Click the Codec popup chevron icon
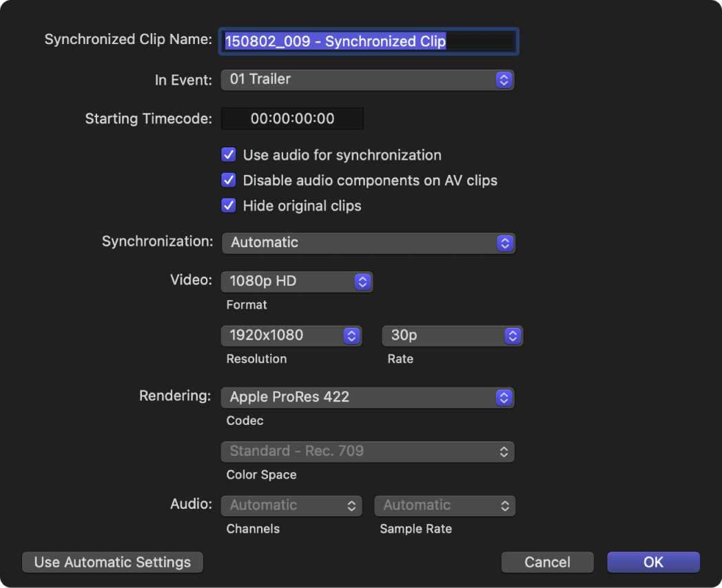Viewport: 722px width, 588px height. tap(505, 397)
